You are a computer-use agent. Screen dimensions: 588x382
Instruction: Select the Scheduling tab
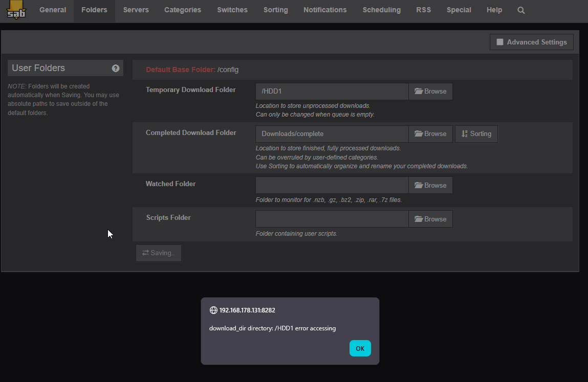(x=381, y=10)
